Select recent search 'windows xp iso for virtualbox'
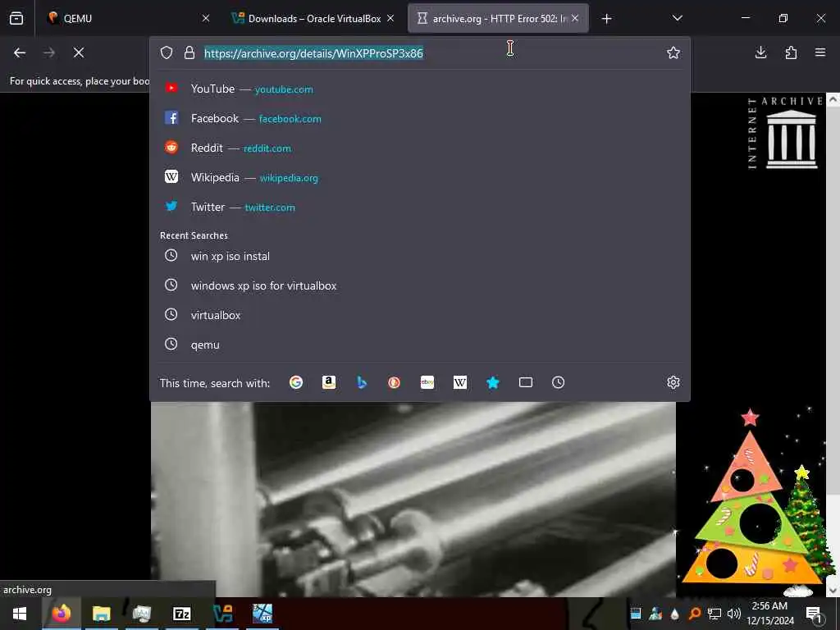The image size is (840, 630). [x=419, y=285]
